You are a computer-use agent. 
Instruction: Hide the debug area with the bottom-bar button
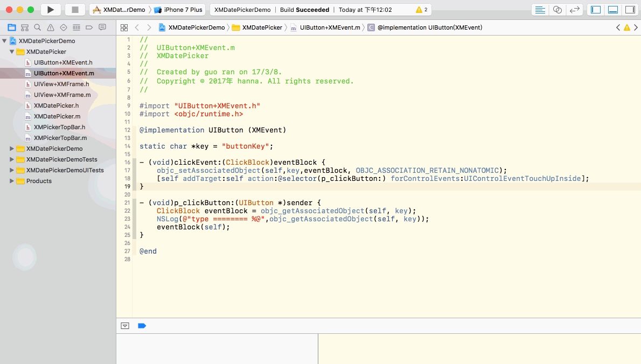(125, 326)
